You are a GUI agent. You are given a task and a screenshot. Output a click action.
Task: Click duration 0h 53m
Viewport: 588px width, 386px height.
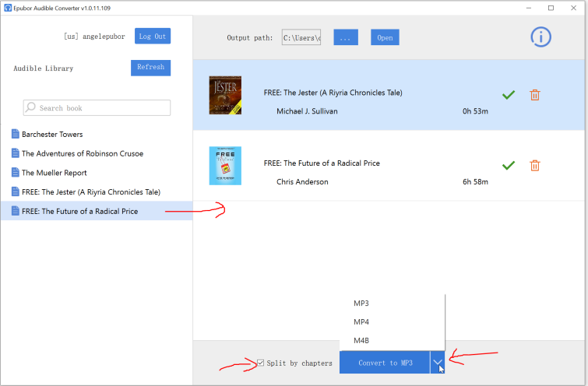tap(475, 111)
